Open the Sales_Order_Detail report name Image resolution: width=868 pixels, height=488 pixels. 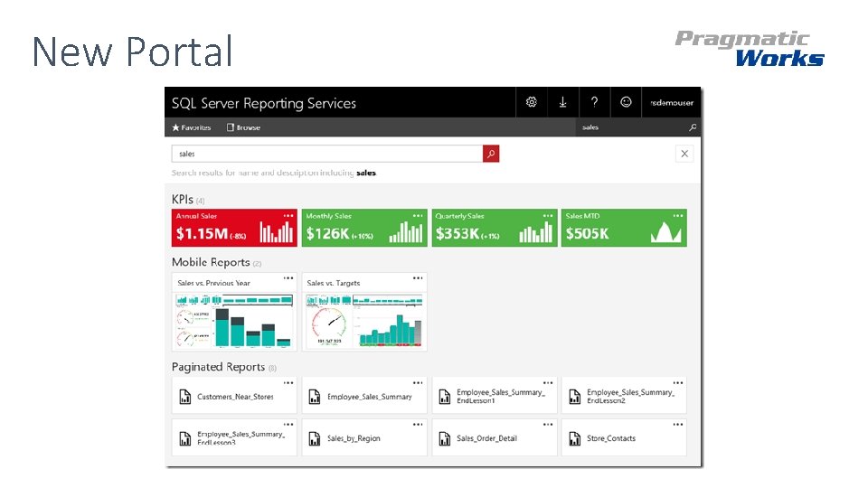[487, 438]
